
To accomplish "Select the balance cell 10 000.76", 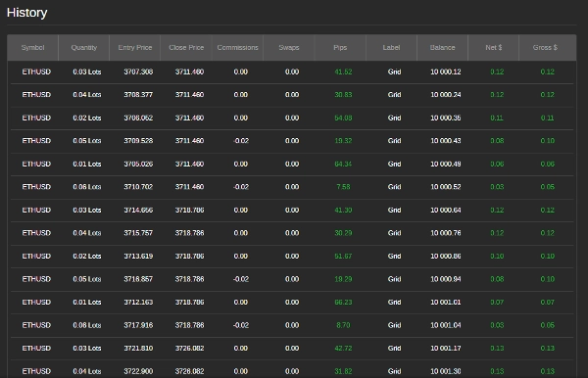I will click(446, 233).
